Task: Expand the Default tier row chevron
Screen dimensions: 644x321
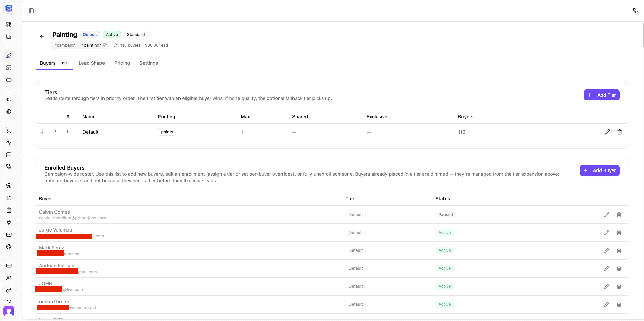Action: [55, 131]
